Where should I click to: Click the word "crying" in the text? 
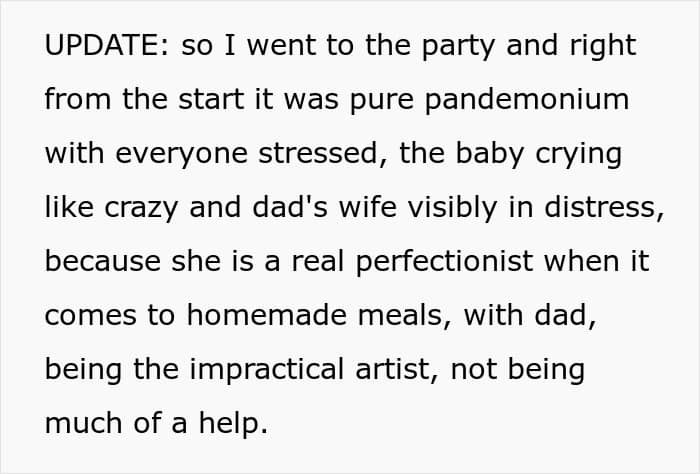point(578,155)
